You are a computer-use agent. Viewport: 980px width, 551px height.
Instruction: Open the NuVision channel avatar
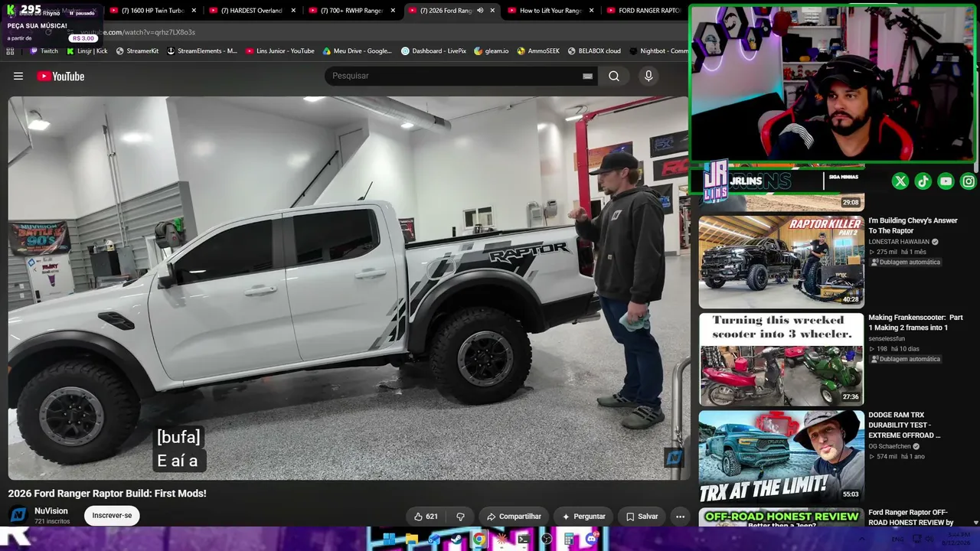click(x=18, y=515)
